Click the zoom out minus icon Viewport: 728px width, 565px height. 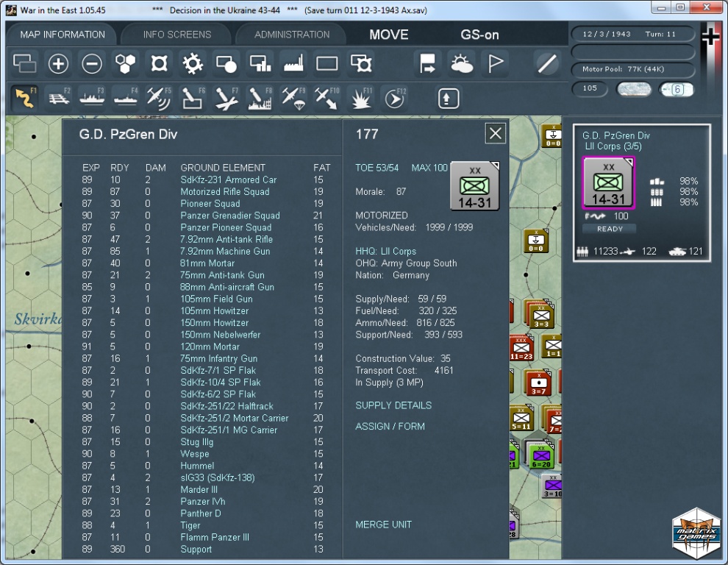92,64
